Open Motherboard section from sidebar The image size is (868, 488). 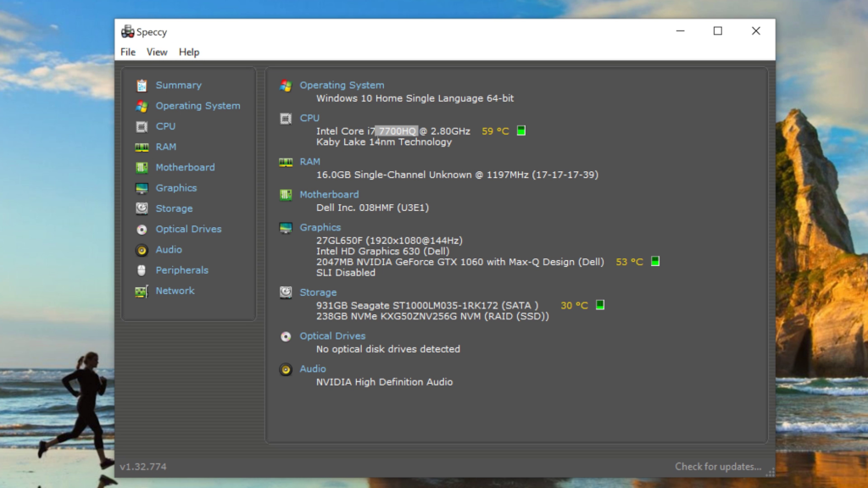click(x=185, y=167)
